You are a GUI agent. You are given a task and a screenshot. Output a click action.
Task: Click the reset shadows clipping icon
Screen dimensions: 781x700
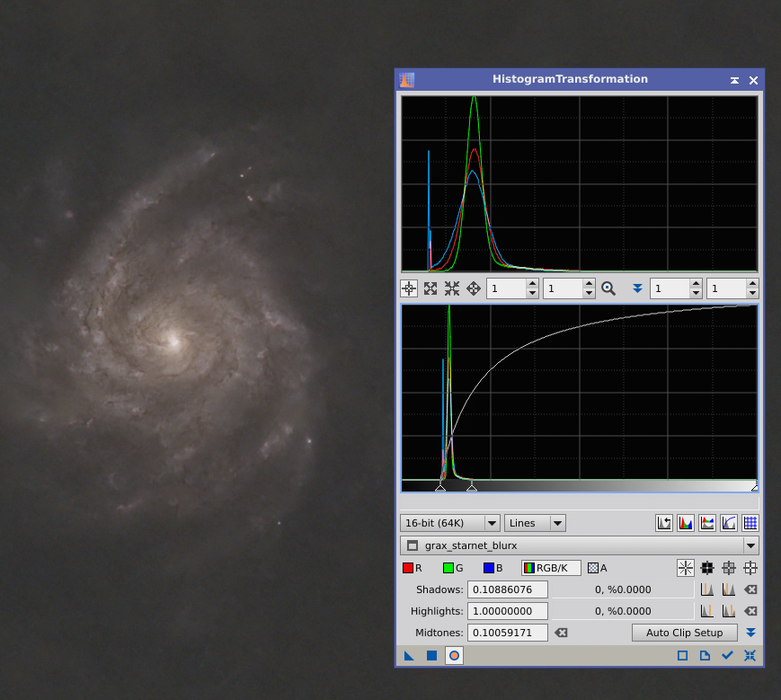[750, 589]
